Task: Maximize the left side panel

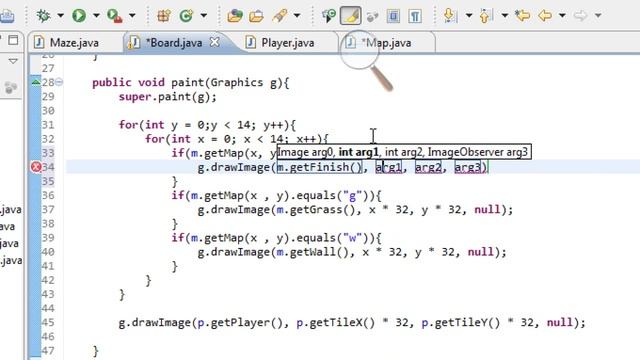Action: (x=13, y=40)
